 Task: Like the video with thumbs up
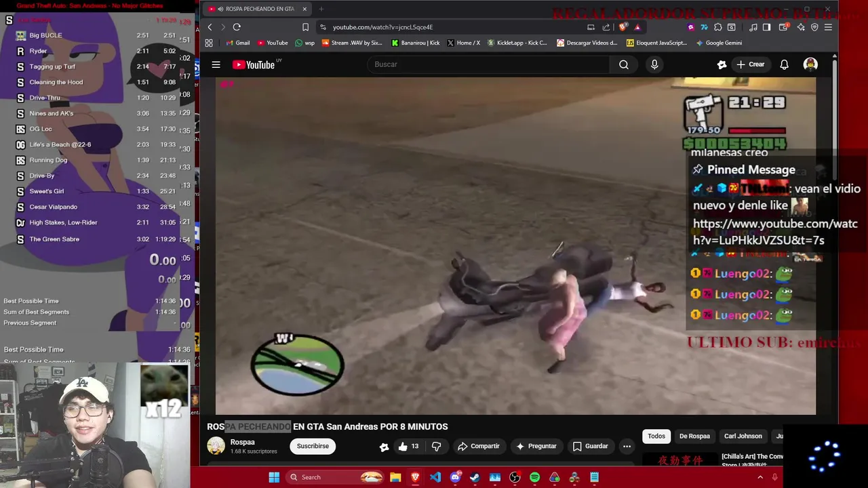coord(408,446)
